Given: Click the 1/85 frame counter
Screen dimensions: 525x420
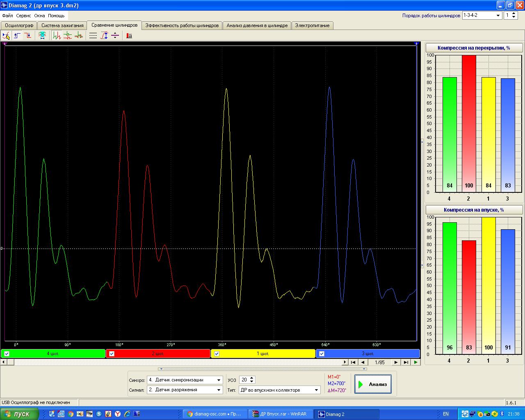Looking at the screenshot, I should click(379, 362).
